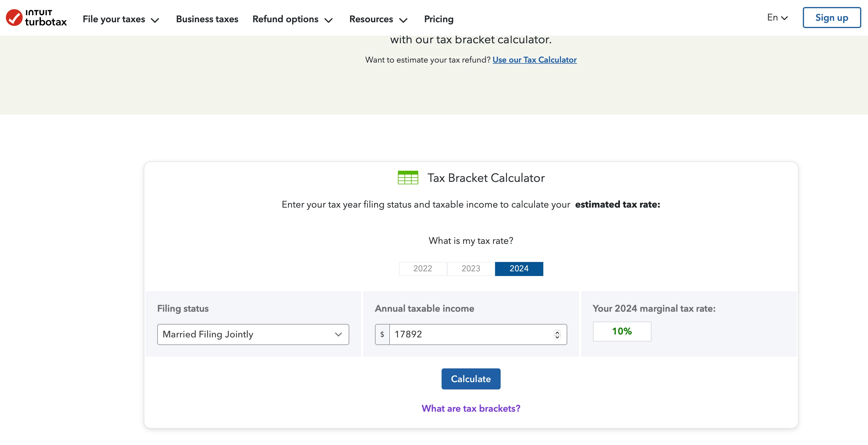Open the What are tax brackets? link
868x445 pixels.
pyautogui.click(x=471, y=408)
